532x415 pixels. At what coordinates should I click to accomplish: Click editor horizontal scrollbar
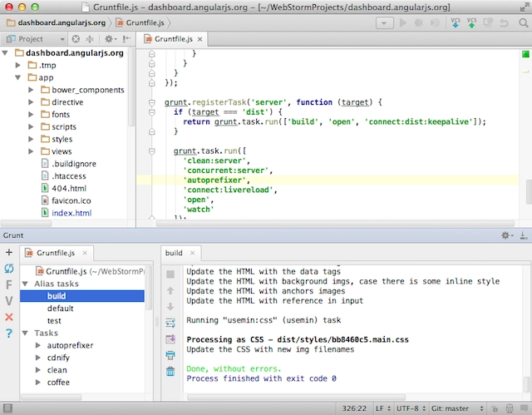[x=335, y=223]
